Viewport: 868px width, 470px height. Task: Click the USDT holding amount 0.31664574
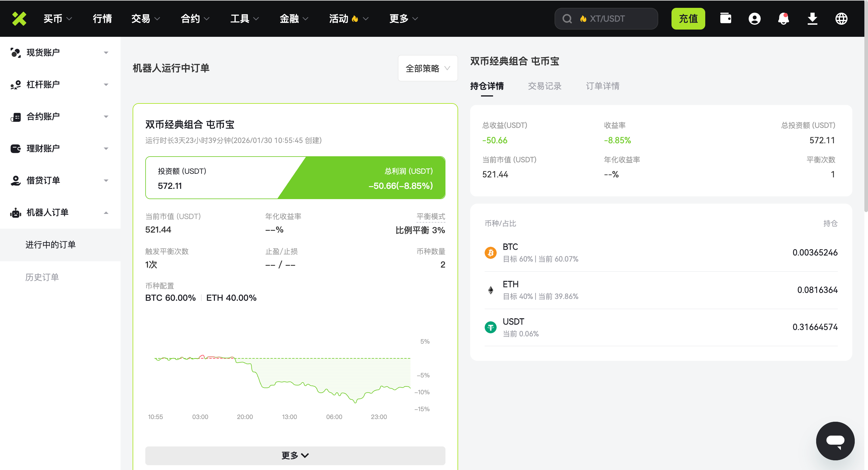pyautogui.click(x=815, y=327)
